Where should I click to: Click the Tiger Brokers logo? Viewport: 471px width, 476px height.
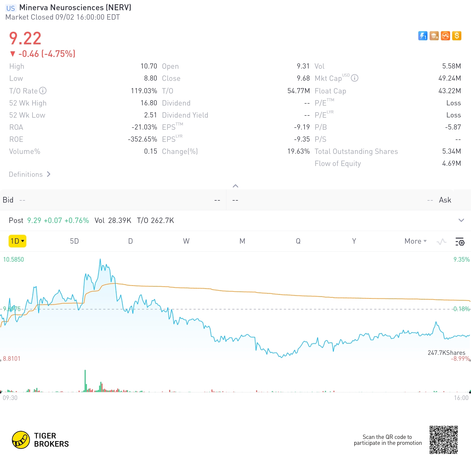point(41,440)
